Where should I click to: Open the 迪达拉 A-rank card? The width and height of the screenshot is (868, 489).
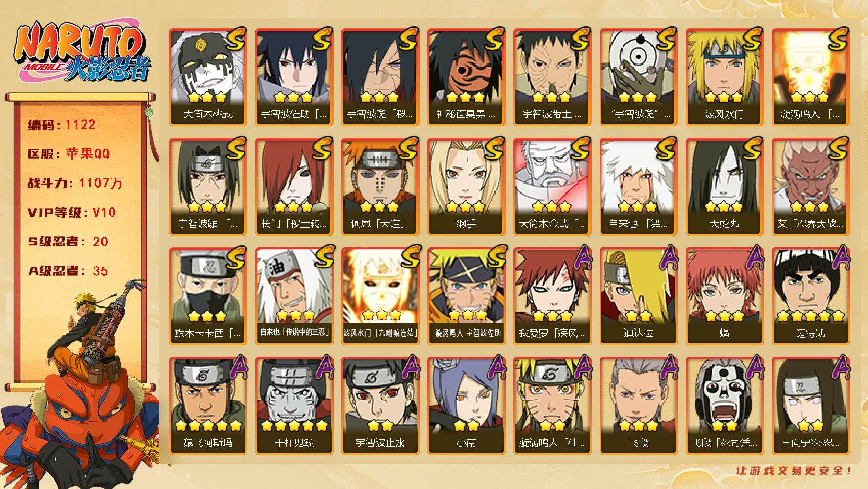[639, 296]
